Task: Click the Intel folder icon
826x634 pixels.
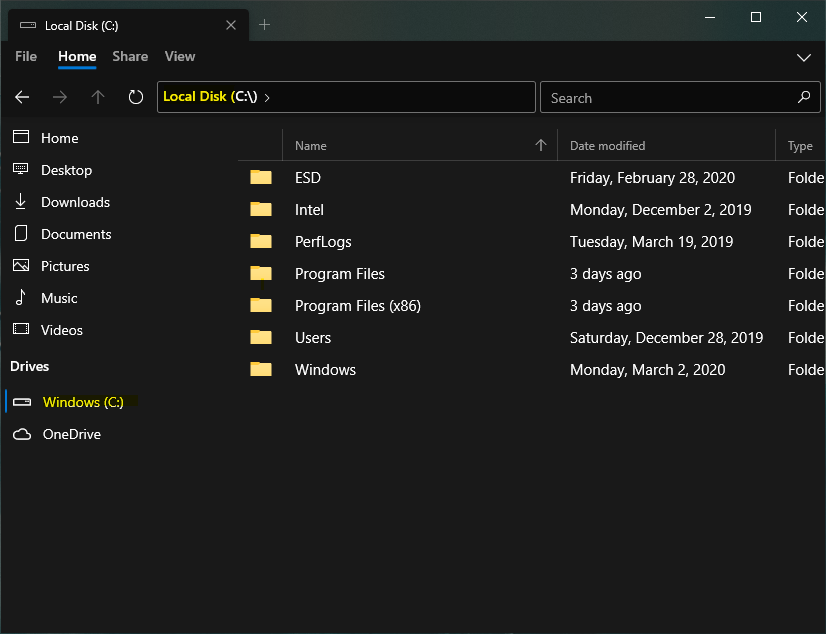Action: pyautogui.click(x=261, y=209)
